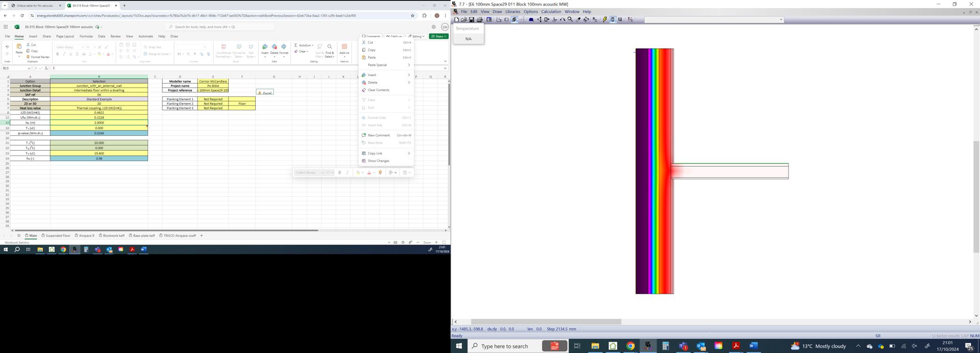
Task: Select the magnifier zoom tool in TRISCO
Action: tap(570, 20)
